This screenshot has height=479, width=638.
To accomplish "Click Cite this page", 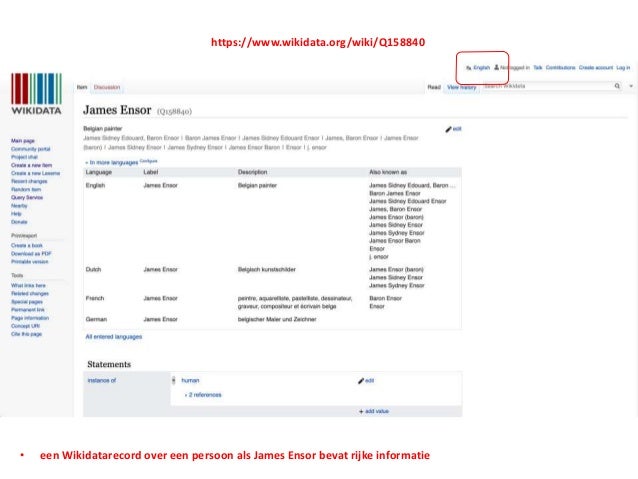I will 26,335.
